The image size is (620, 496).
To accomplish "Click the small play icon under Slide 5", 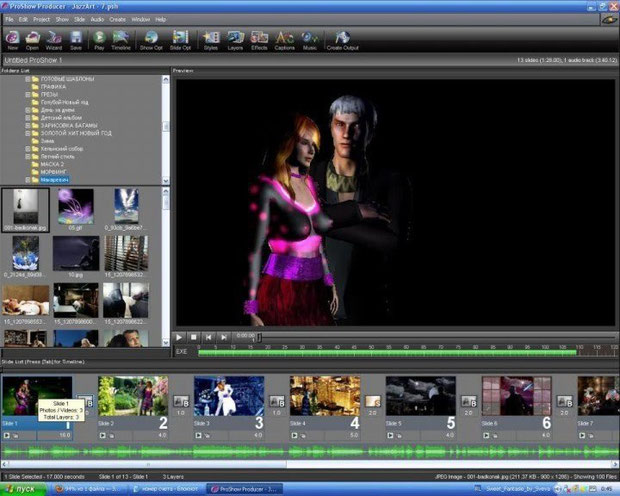I will (x=390, y=435).
